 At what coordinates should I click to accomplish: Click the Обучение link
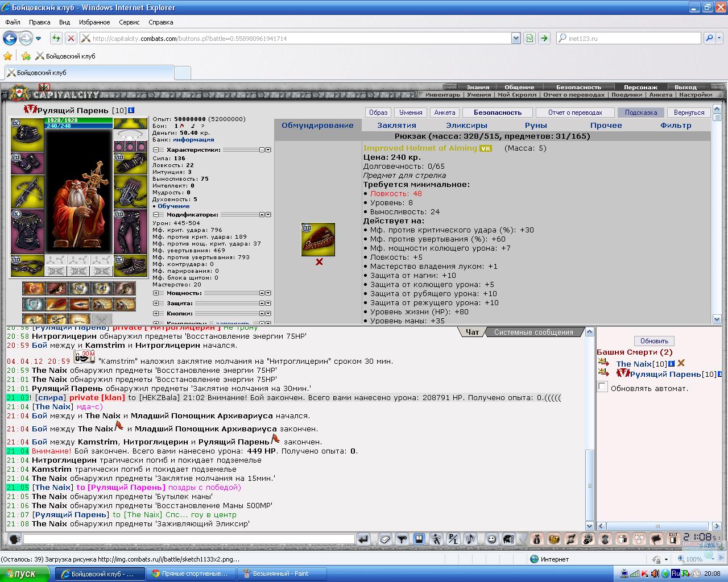tap(173, 206)
